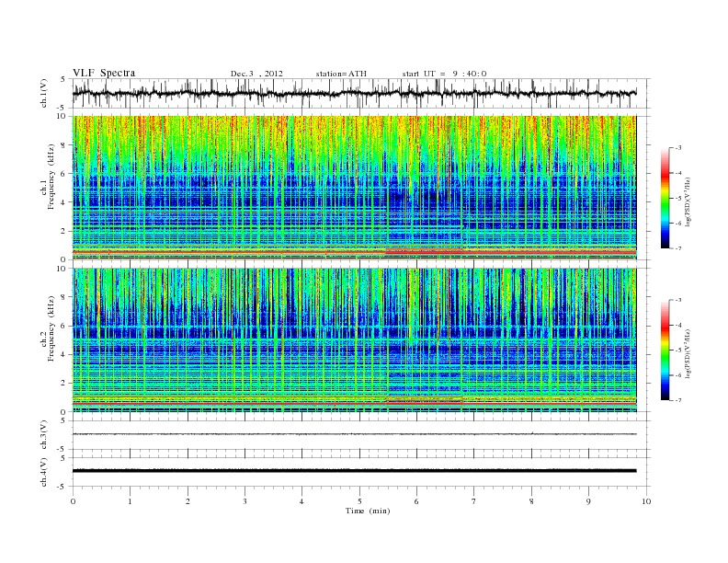Click the 'station=ATH' label
The height and width of the screenshot is (563, 728).
click(341, 74)
